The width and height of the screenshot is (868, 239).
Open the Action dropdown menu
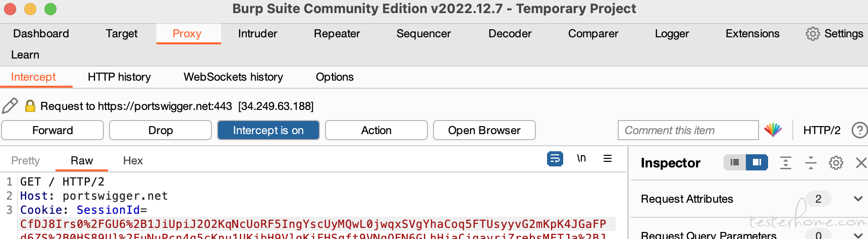tap(376, 130)
